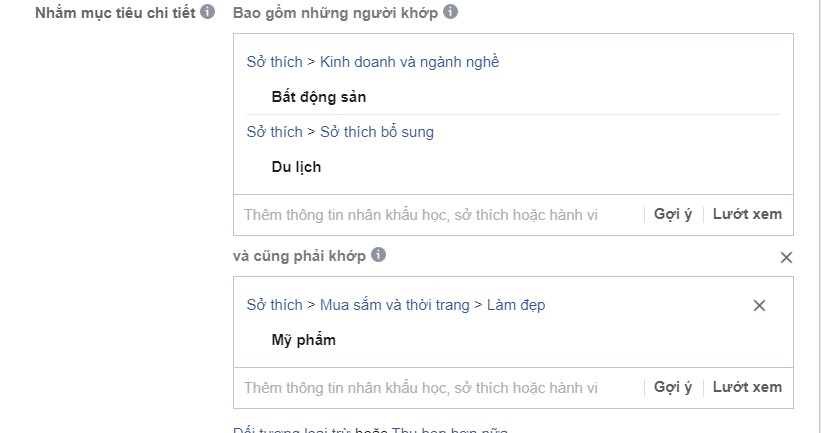The width and height of the screenshot is (821, 433).
Task: Click the Đối tượng loại trừ link
Action: click(x=292, y=430)
